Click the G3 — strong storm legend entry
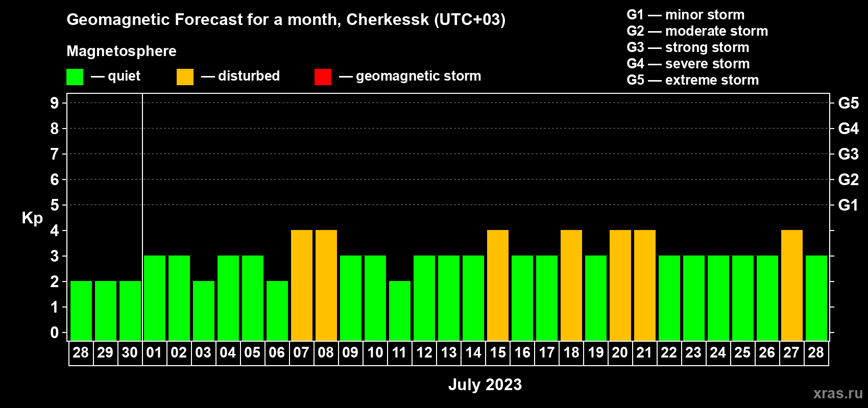 (688, 47)
